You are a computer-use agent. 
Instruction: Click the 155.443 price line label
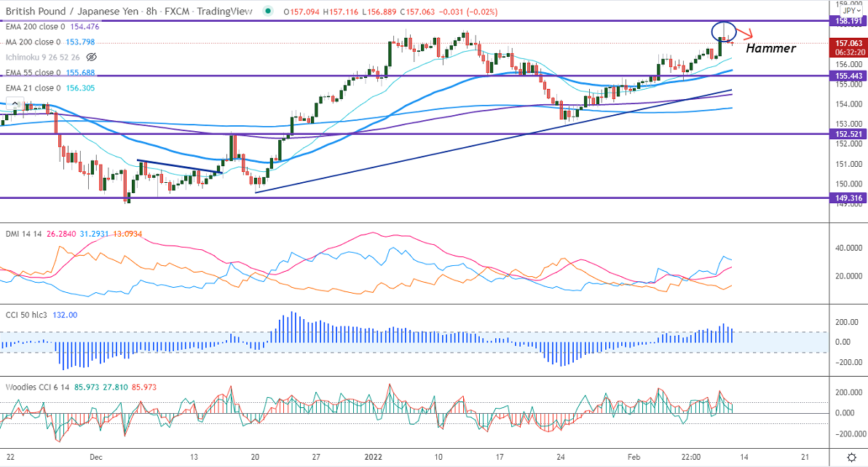[x=848, y=76]
